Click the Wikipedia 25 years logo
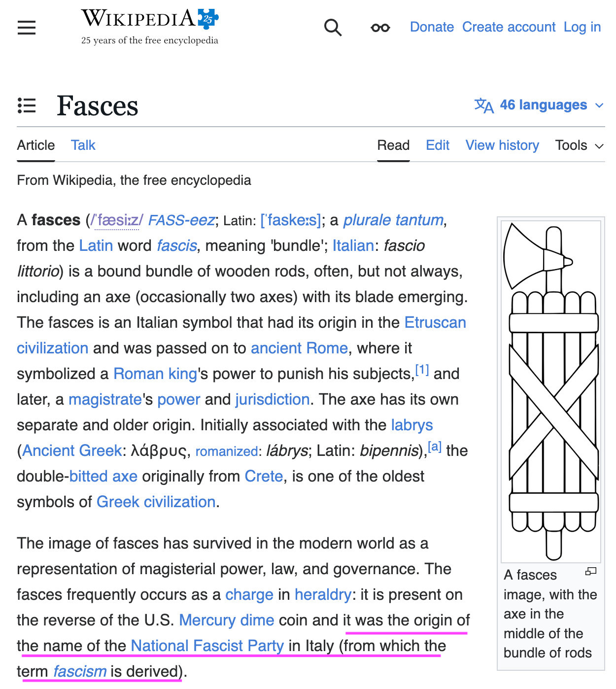The width and height of the screenshot is (616, 689). [x=150, y=27]
